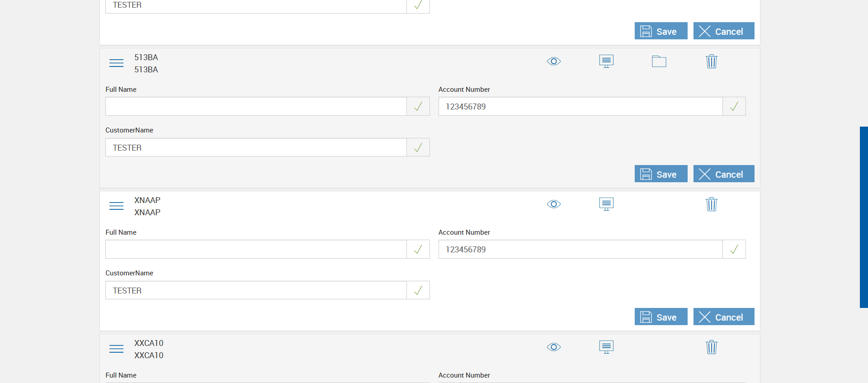
Task: Open the monitor view icon for 513BA
Action: pyautogui.click(x=606, y=61)
